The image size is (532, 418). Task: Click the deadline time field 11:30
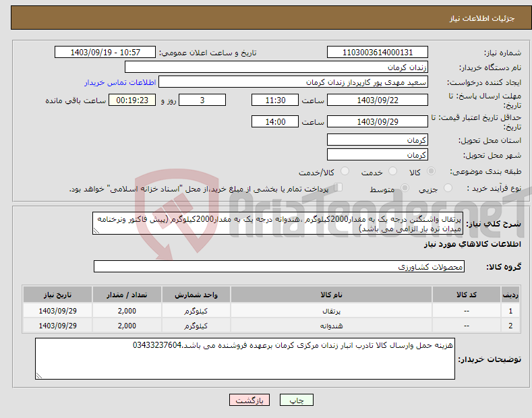tap(275, 100)
